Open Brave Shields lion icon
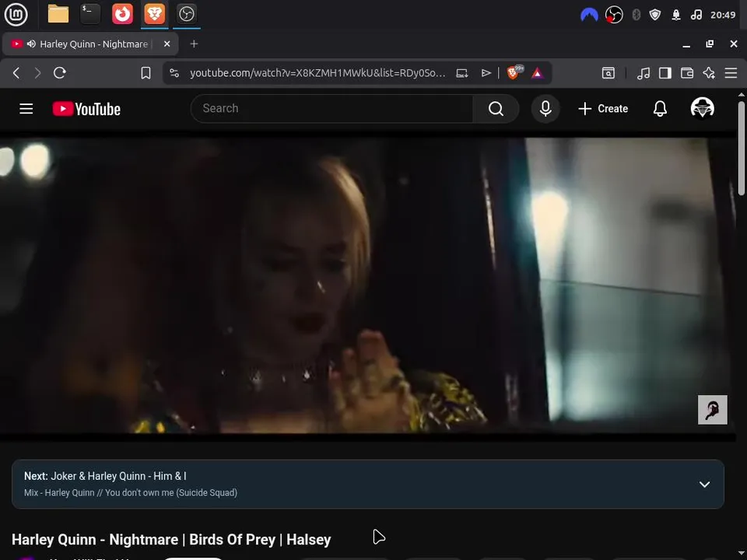747x560 pixels. tap(514, 73)
